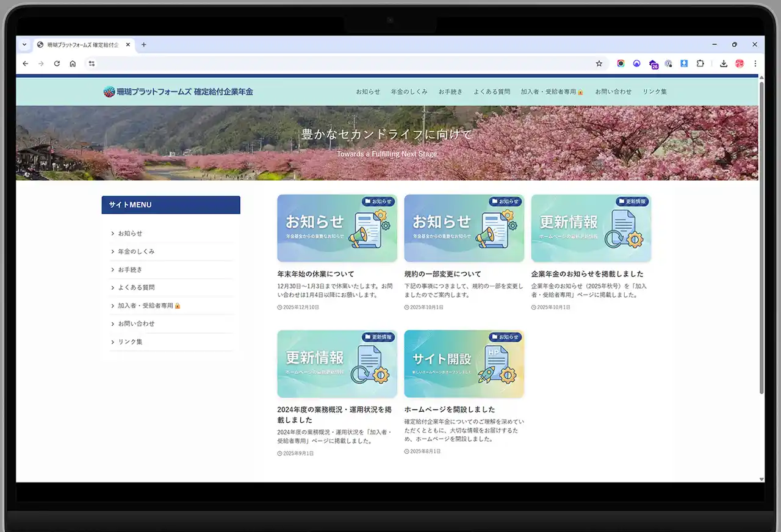Open 加入者・受給者専用 in the top navigation

(551, 92)
